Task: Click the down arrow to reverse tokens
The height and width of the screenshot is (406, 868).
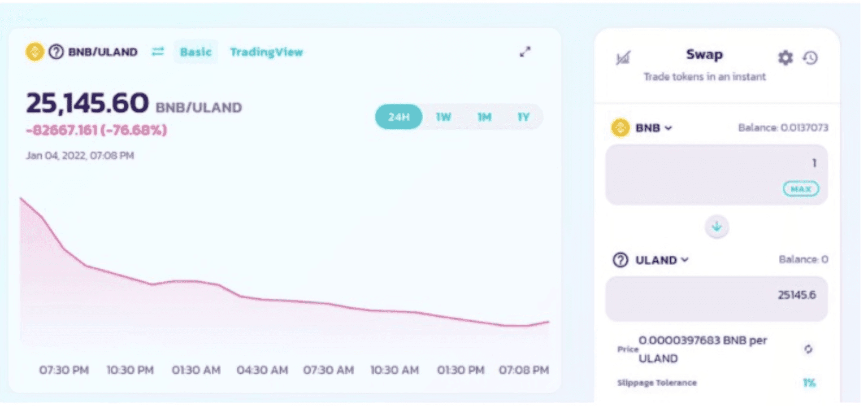Action: (x=717, y=226)
